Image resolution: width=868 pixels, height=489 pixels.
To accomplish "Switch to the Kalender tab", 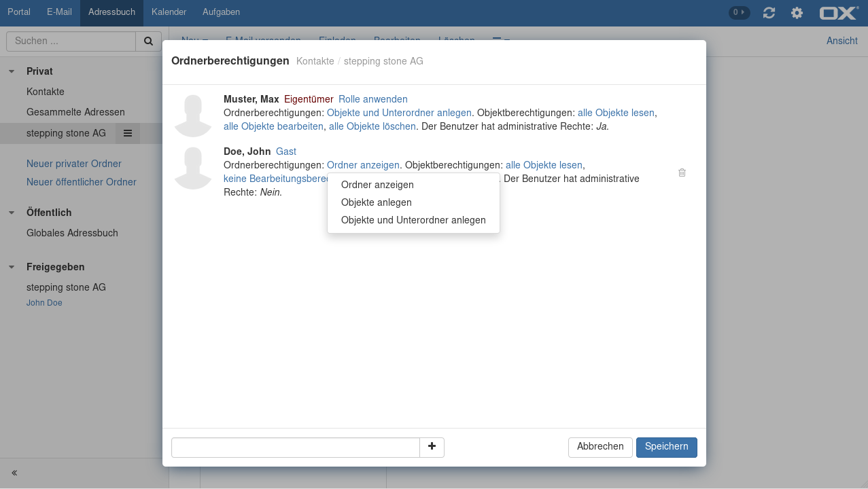I will 169,12.
